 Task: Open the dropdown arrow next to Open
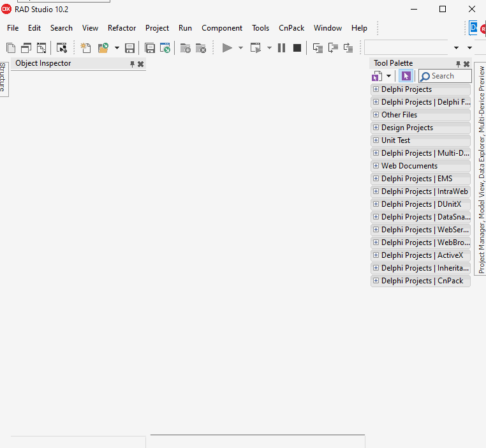tap(117, 48)
